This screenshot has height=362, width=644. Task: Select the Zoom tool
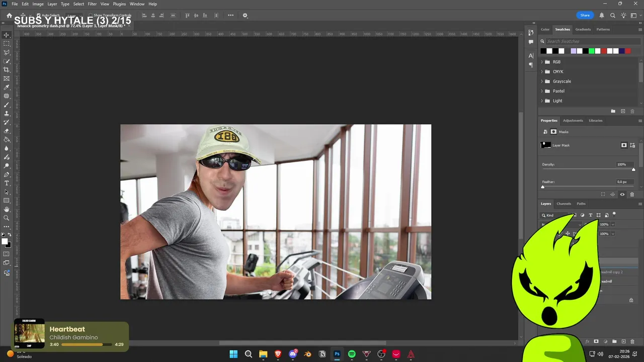[x=7, y=218]
